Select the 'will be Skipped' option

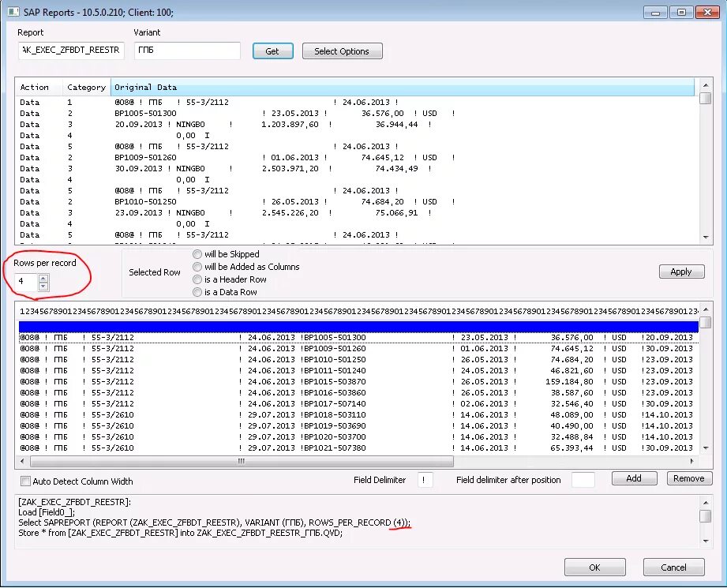(197, 254)
